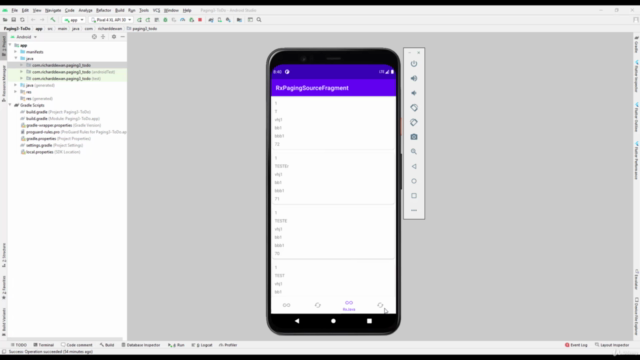Click the red Stop run icon
The image size is (640, 360).
tap(200, 20)
